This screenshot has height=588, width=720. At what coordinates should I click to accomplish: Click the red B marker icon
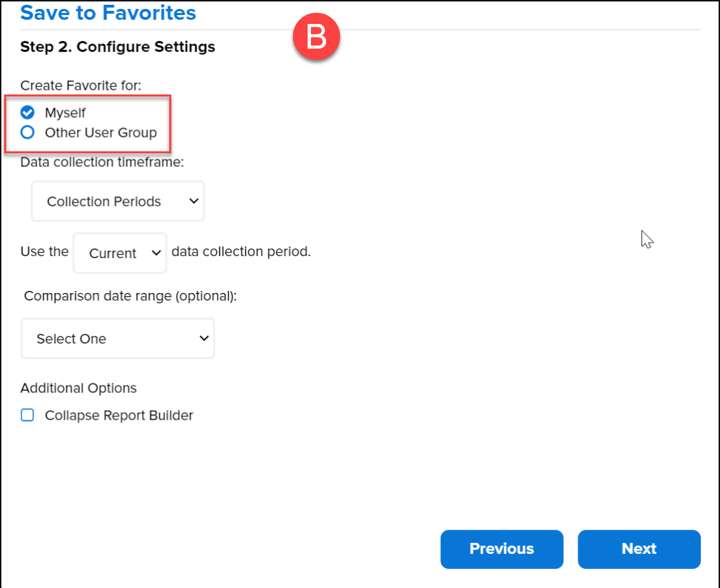click(x=316, y=38)
